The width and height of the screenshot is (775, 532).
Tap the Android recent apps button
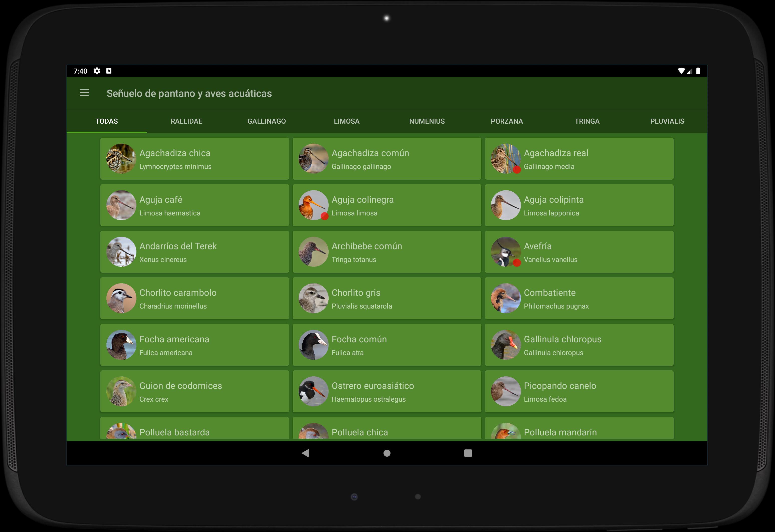(x=468, y=453)
